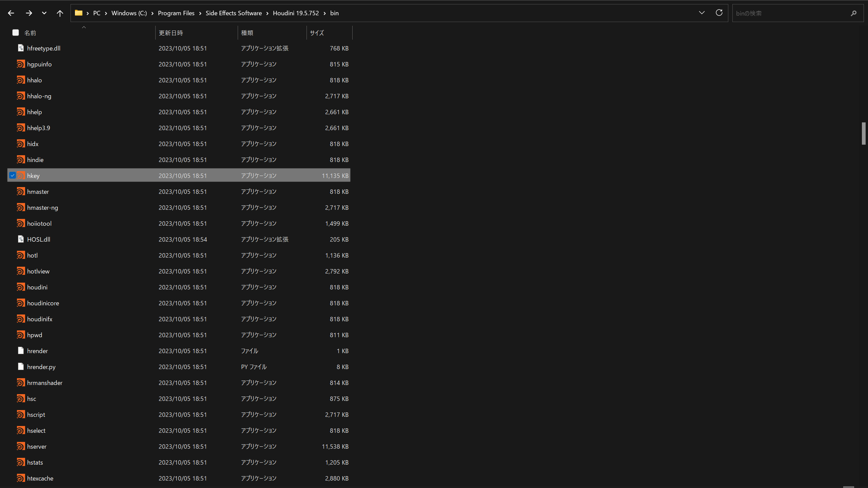Click the houdini application icon
Screen dimensions: 868x488
click(x=21, y=287)
